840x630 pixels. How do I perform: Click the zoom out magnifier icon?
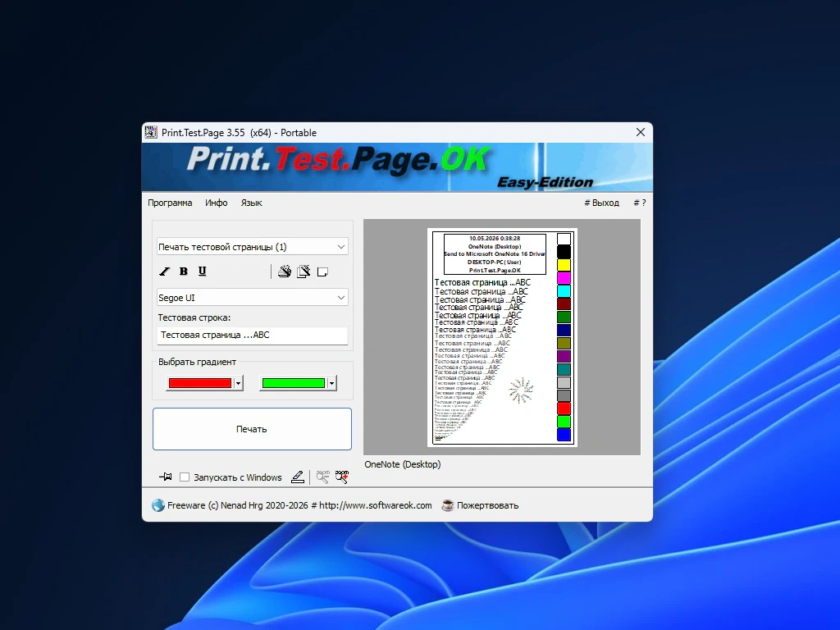322,477
